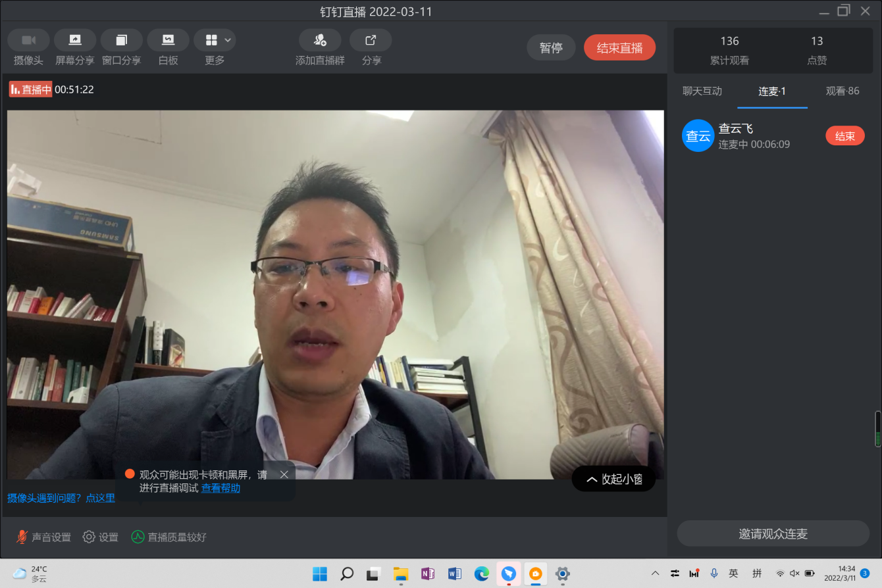Image resolution: width=882 pixels, height=588 pixels.
Task: Dismiss the lag warning notification
Action: [x=284, y=474]
